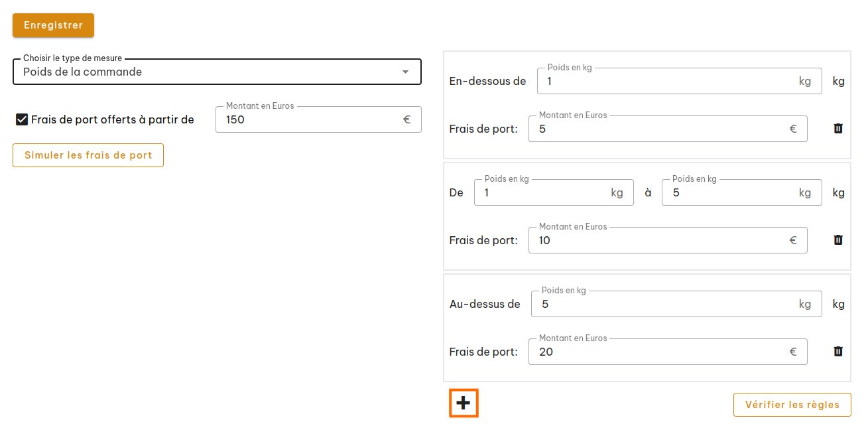Click the kg suffix inside the 'De 1' weight input
Image resolution: width=868 pixels, height=426 pixels.
(x=617, y=192)
